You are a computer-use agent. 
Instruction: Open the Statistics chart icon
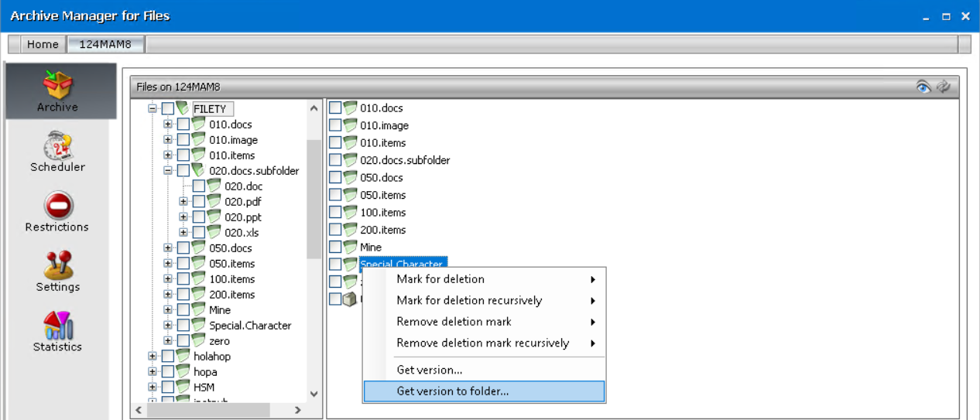point(58,325)
